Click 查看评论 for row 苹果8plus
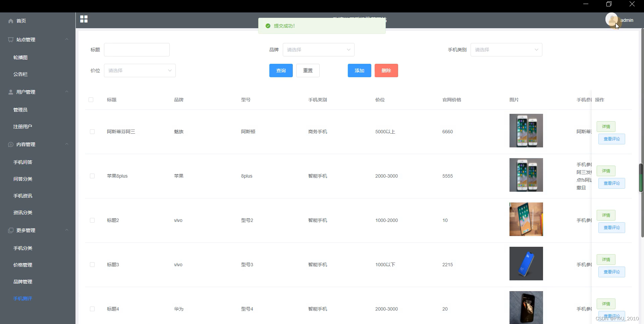This screenshot has width=644, height=324. coord(612,183)
